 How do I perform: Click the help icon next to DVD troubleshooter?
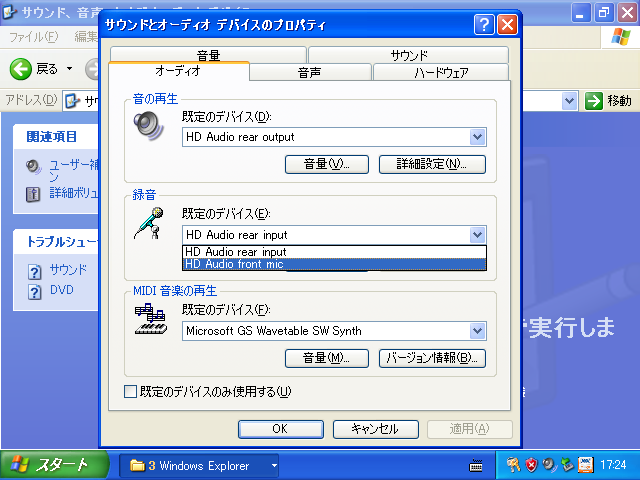click(x=35, y=292)
